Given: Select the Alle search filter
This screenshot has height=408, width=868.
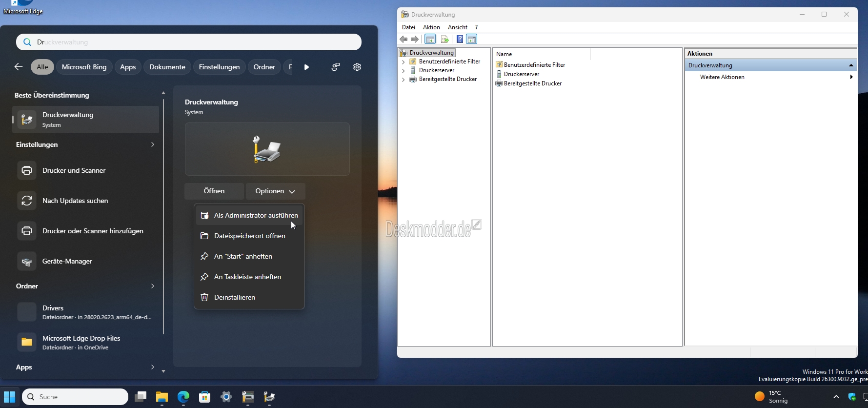Looking at the screenshot, I should [42, 67].
